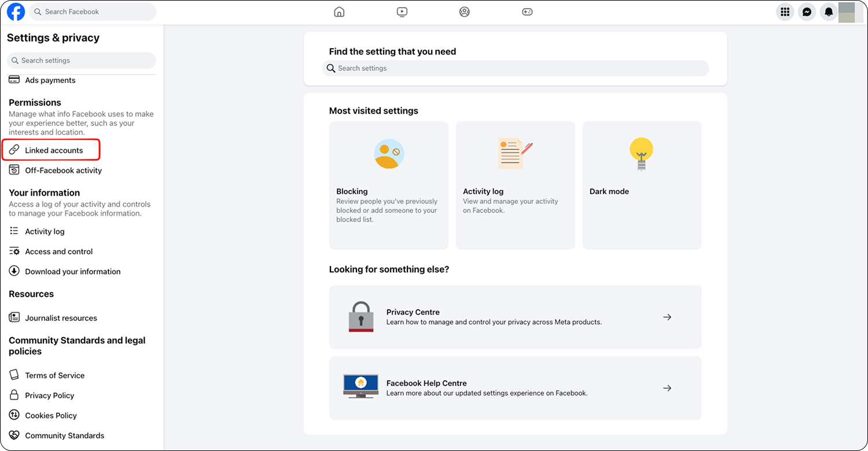Click the Facebook Help Centre monitor image
The width and height of the screenshot is (868, 451).
point(361,386)
